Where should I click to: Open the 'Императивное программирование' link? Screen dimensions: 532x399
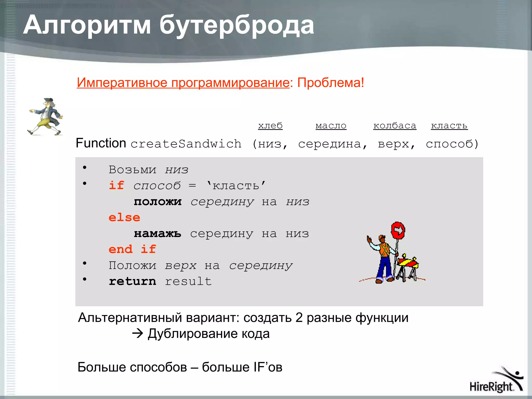(183, 83)
